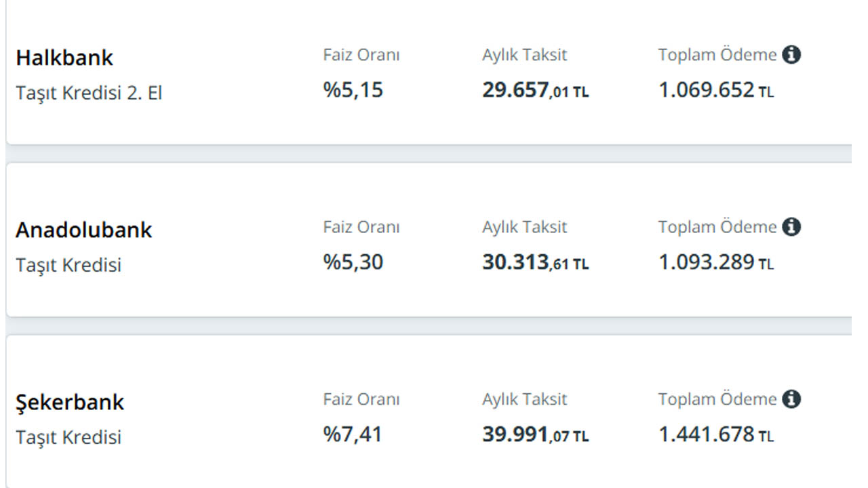
Task: Click the 1.441.678 TL total payment
Action: tap(716, 434)
